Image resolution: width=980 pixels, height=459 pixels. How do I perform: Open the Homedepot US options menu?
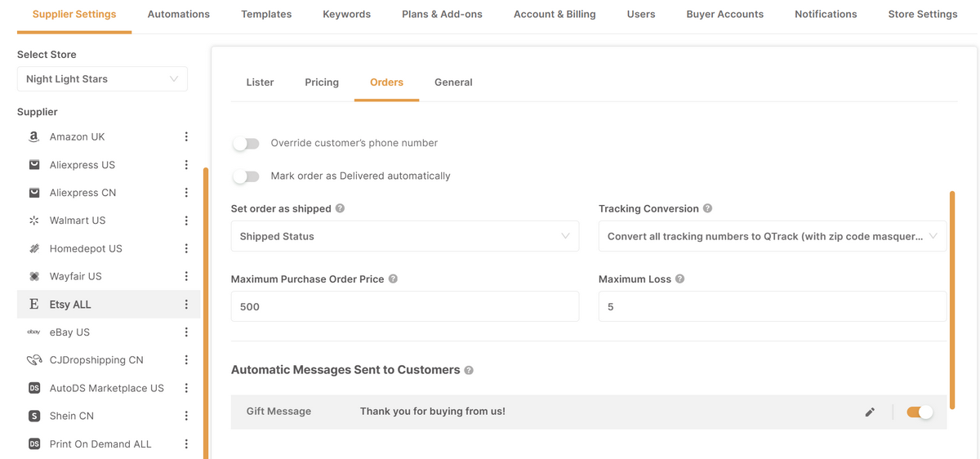pyautogui.click(x=186, y=248)
